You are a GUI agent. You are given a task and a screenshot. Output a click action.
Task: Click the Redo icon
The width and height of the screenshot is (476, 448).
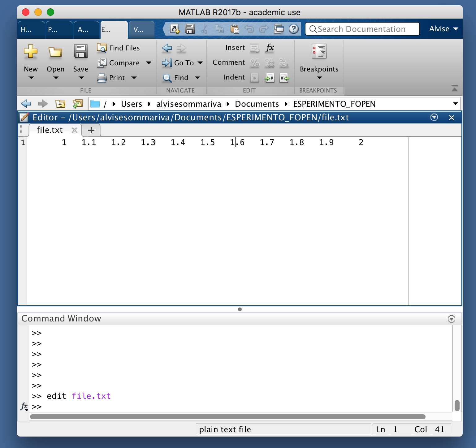click(x=264, y=29)
